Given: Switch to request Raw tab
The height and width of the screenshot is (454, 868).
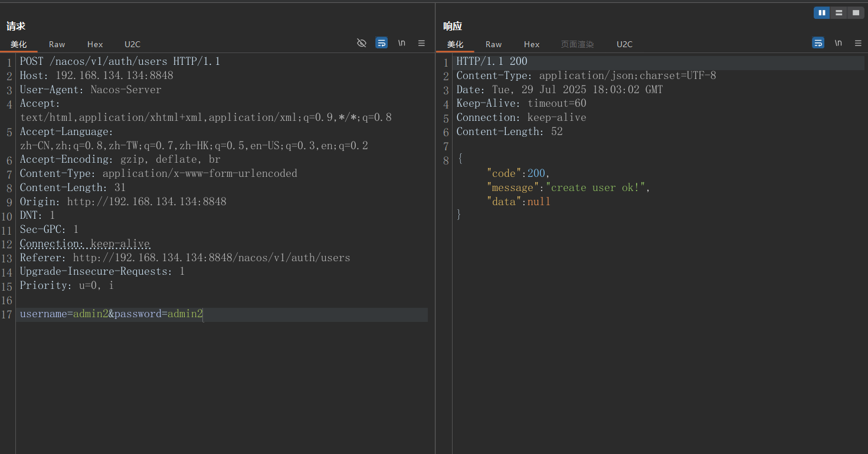Looking at the screenshot, I should coord(57,44).
